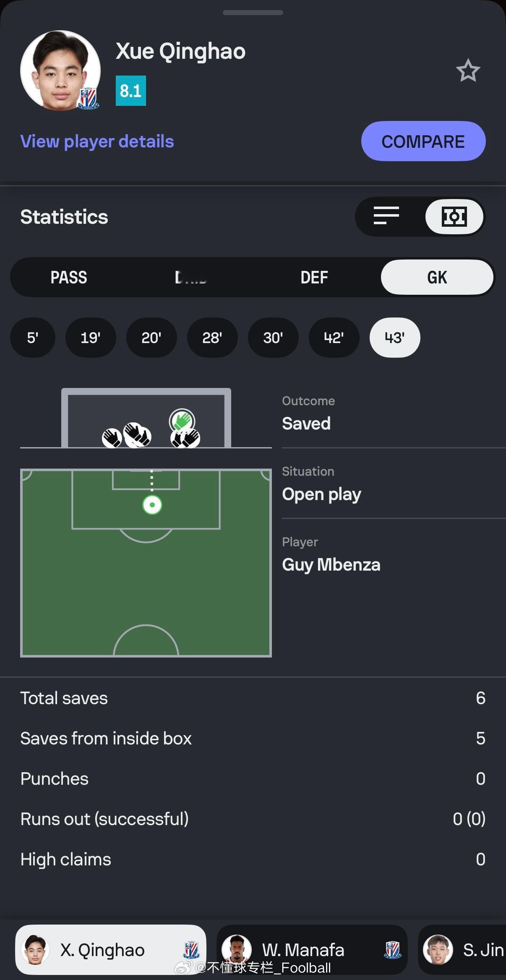
Task: Tap the leftmost save glove in goal
Action: pos(112,438)
